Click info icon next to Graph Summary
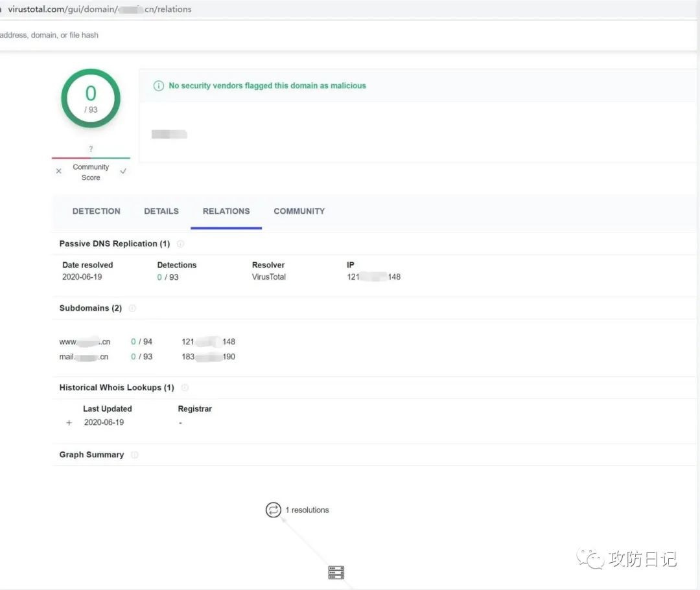The height and width of the screenshot is (590, 700). [134, 455]
